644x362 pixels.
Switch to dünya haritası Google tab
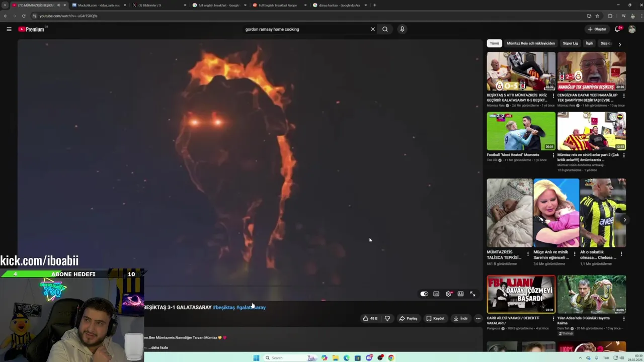coord(339,5)
